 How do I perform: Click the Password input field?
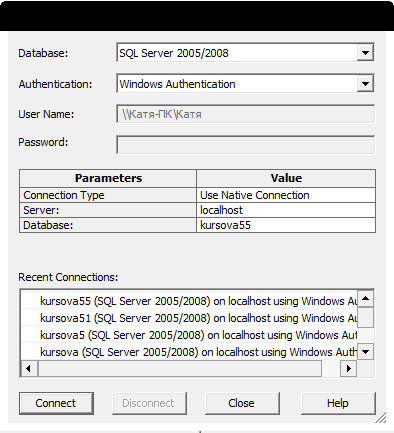(x=246, y=144)
